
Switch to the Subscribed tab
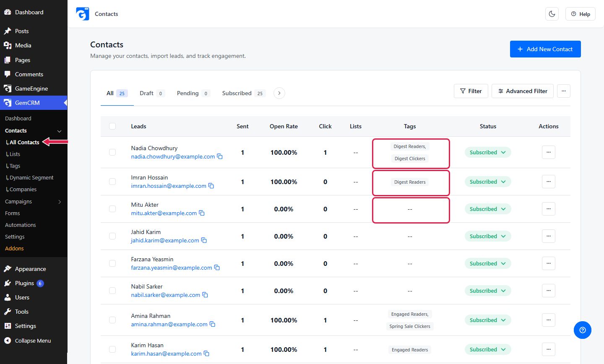click(x=244, y=93)
